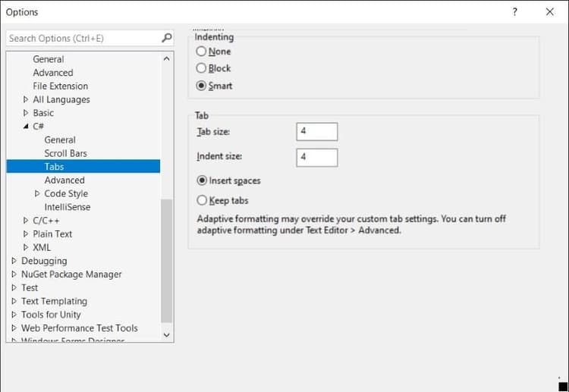
Task: Select Advanced under Text Editor
Action: click(x=53, y=73)
